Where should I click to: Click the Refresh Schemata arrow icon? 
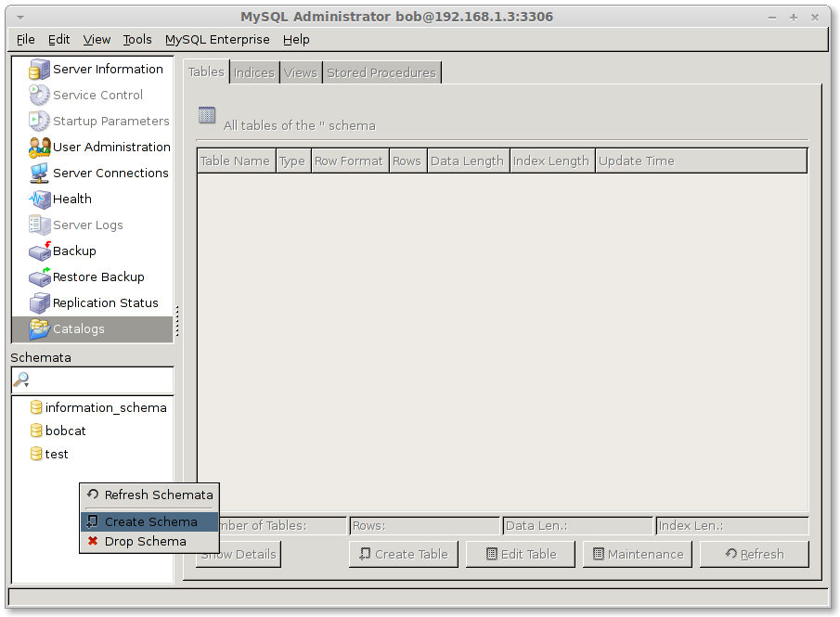[x=93, y=495]
